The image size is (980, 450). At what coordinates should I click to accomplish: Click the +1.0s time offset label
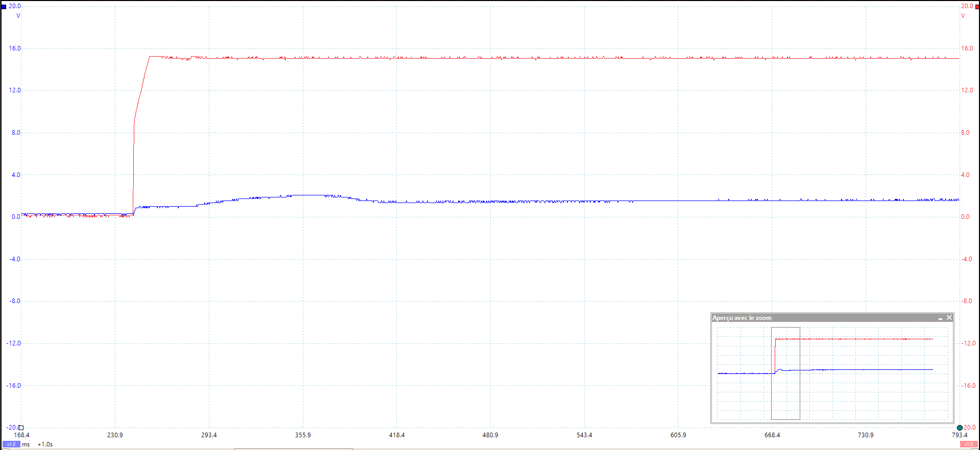45,444
